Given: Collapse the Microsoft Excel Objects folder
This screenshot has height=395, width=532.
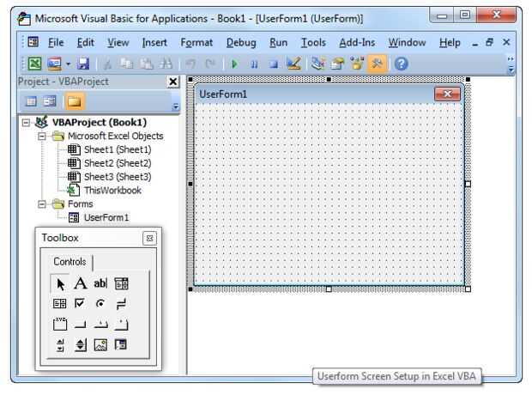Looking at the screenshot, I should [x=42, y=137].
